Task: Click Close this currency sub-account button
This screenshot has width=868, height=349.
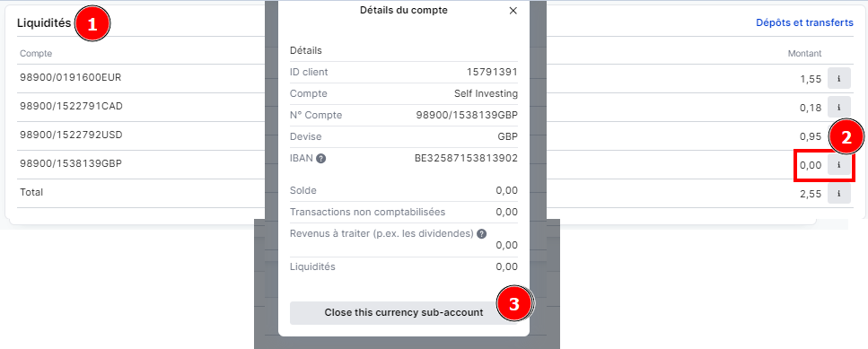Action: point(404,312)
